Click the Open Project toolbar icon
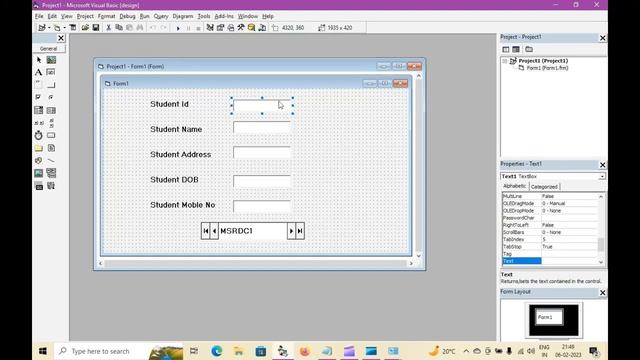 click(x=85, y=28)
